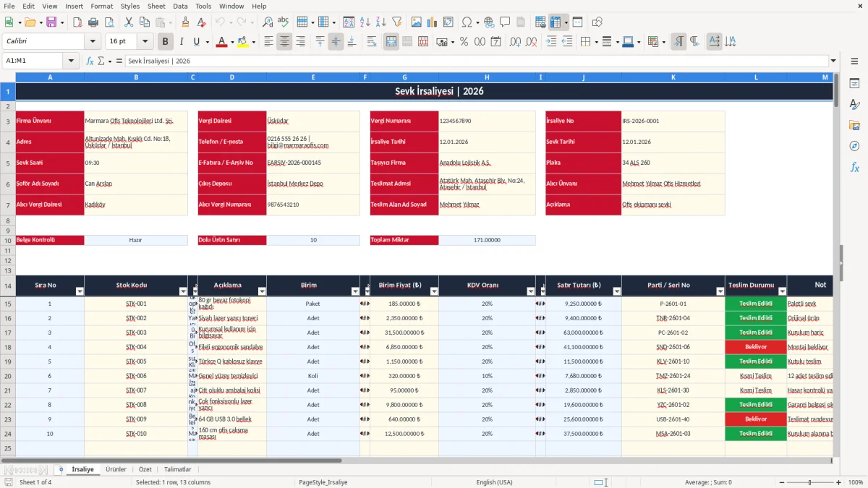The image size is (868, 488).
Task: Switch to the Özet sheet tab
Action: point(145,469)
